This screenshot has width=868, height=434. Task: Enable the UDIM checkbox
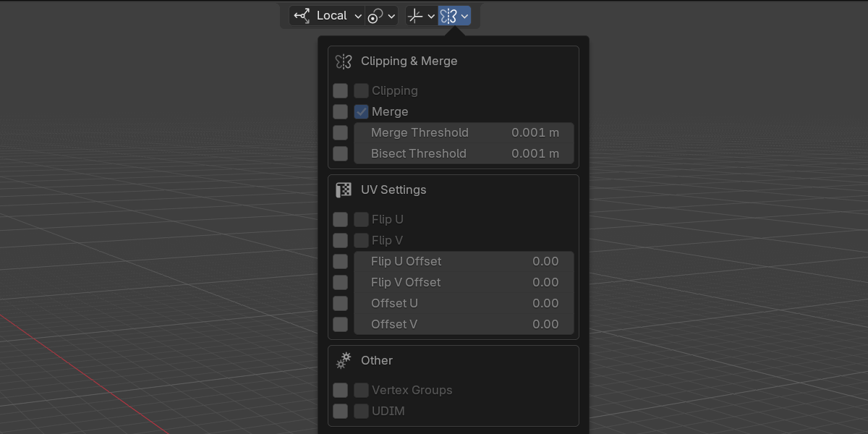tap(362, 412)
